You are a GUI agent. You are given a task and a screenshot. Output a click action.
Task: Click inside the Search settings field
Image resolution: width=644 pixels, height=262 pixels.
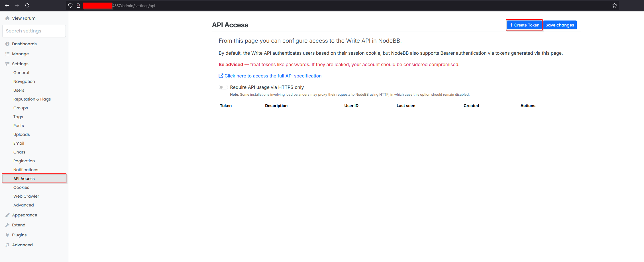[34, 31]
